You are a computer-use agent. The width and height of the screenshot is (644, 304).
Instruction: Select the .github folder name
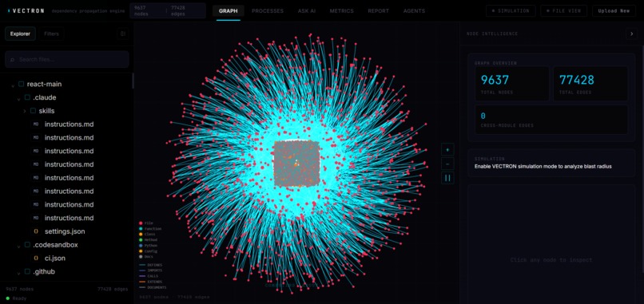click(44, 271)
